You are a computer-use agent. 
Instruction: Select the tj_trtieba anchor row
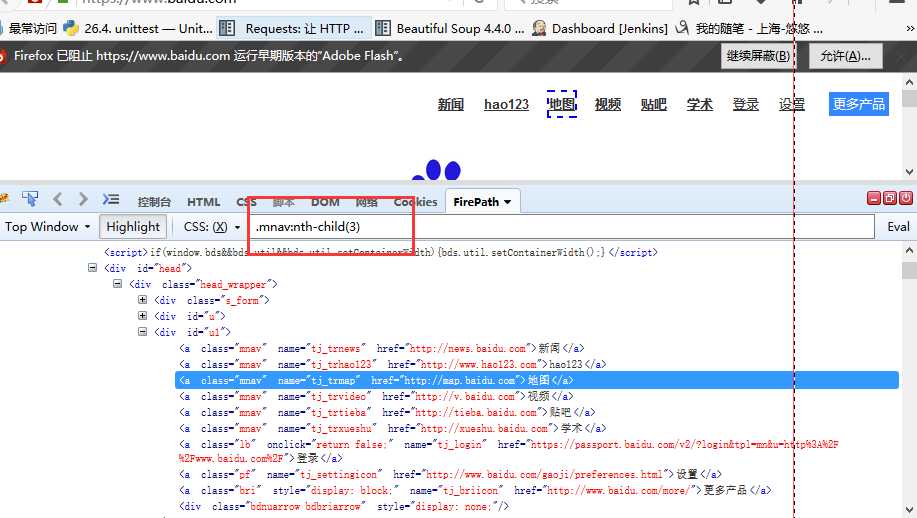coord(387,412)
